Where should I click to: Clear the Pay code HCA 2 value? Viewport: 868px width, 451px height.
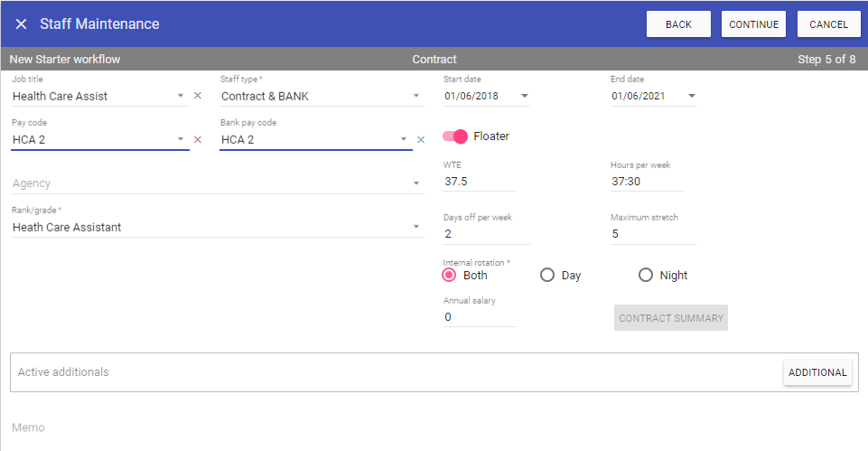[x=198, y=140]
